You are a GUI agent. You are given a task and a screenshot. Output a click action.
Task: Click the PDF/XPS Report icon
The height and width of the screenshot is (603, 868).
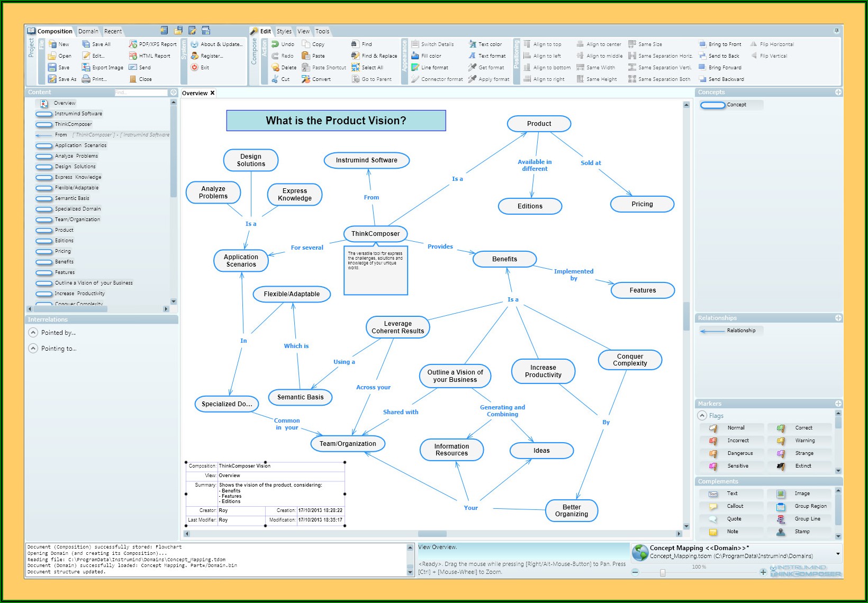(133, 44)
